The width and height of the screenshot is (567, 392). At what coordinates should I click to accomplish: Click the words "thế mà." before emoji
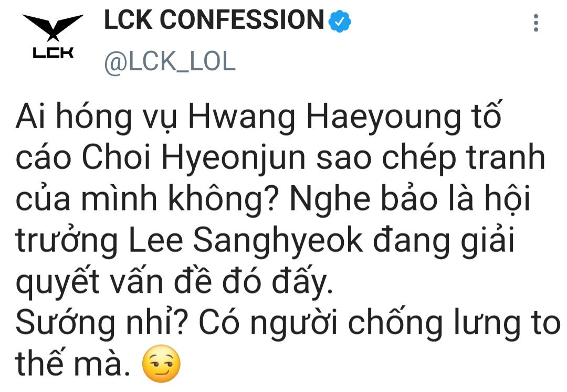click(x=72, y=364)
